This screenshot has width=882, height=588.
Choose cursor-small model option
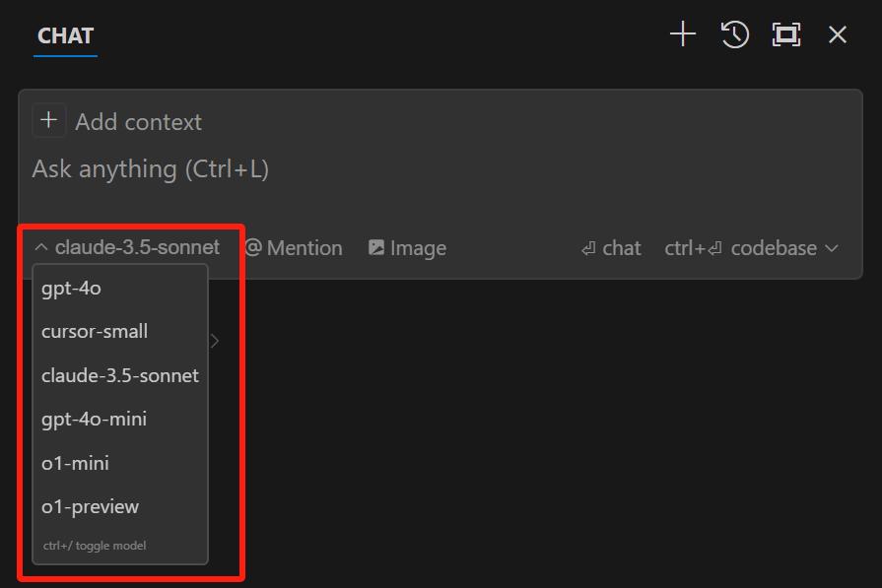95,332
